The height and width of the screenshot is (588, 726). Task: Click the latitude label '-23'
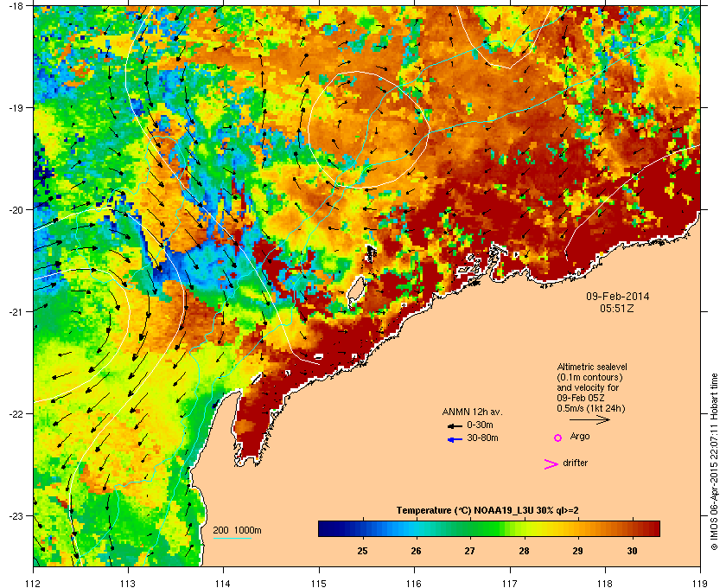coord(16,515)
